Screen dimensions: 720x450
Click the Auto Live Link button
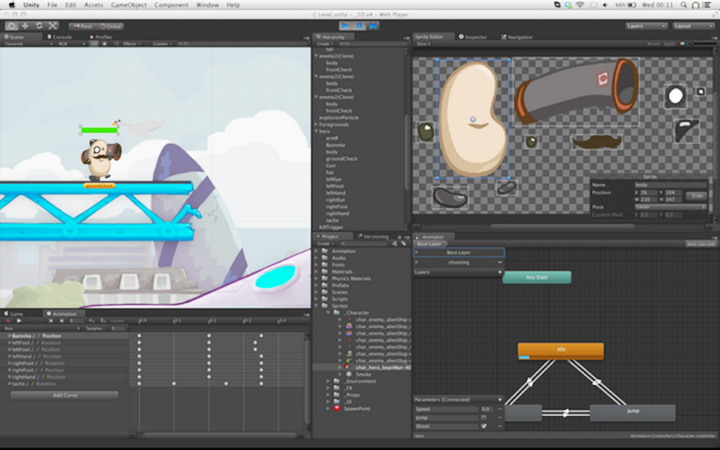point(701,244)
